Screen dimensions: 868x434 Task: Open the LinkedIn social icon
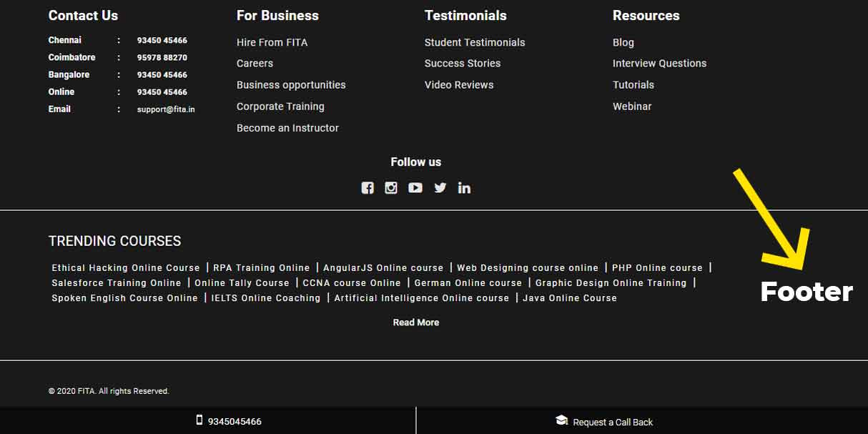[x=464, y=188]
